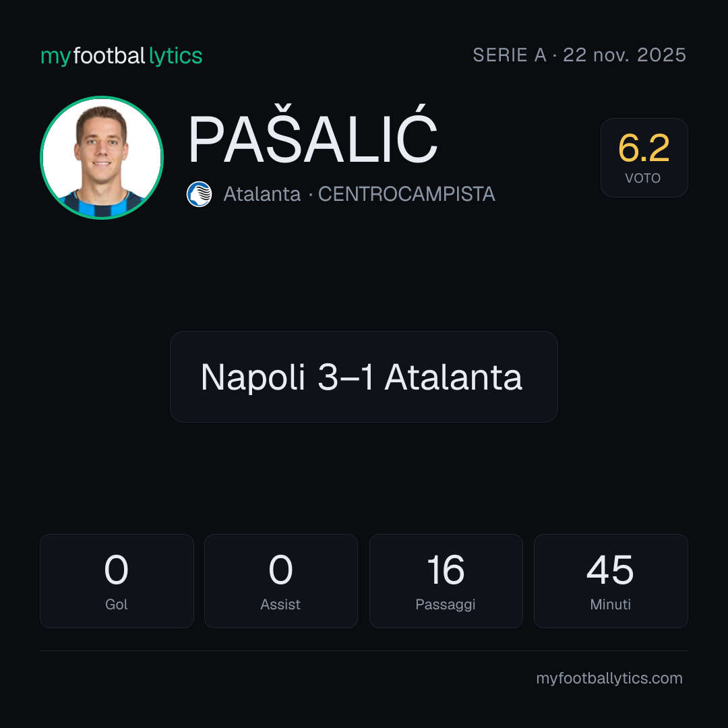Select the Minuti stat tile showing 45
Viewport: 728px width, 728px height.
611,581
